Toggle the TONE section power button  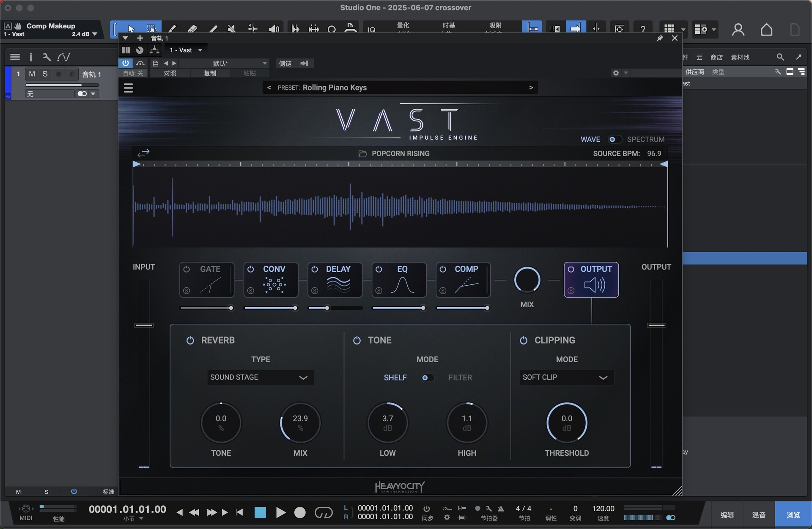pyautogui.click(x=357, y=340)
